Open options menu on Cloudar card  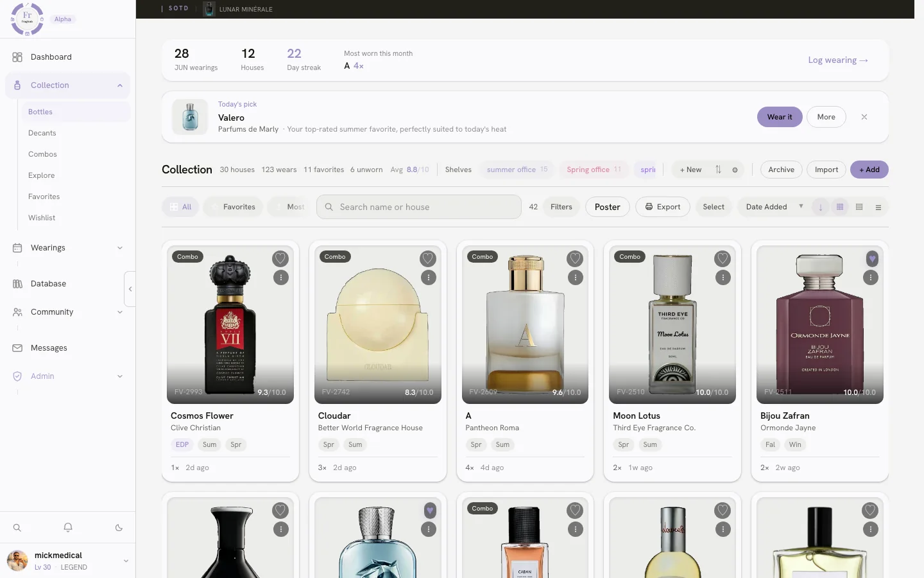428,277
